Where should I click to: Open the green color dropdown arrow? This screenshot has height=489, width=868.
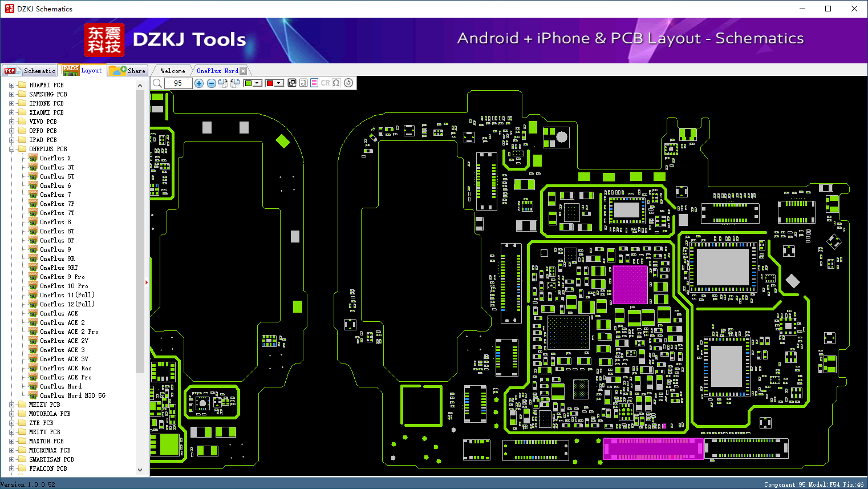(258, 83)
